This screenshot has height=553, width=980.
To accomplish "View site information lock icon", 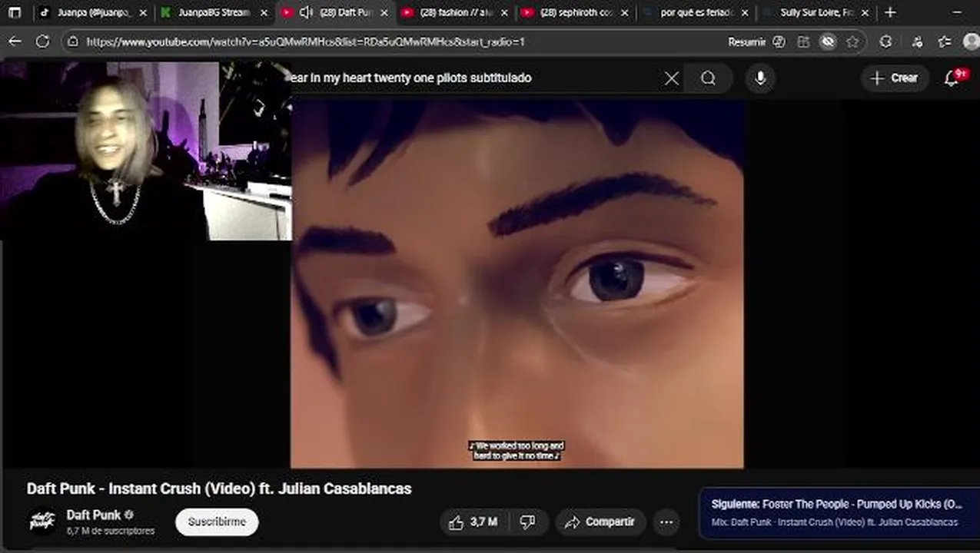I will [74, 41].
